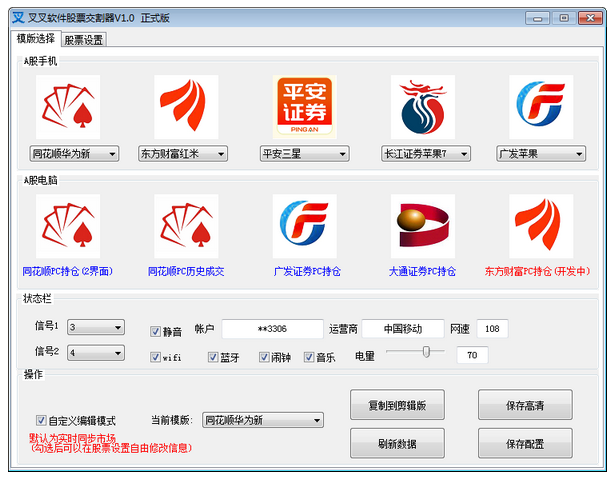Select the 广发 phone template icon
Viewport: 612px width, 477px height.
click(x=541, y=107)
